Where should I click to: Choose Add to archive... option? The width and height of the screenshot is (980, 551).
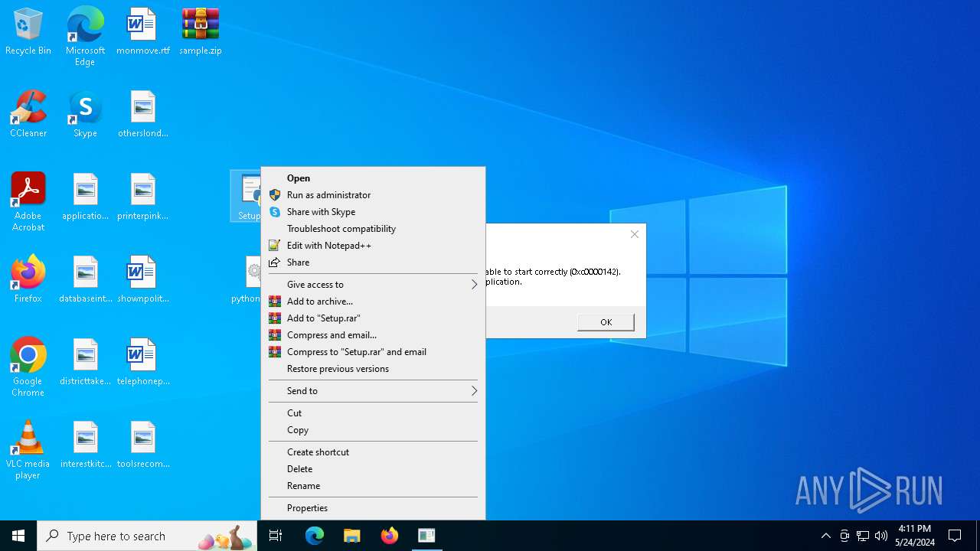[373, 302]
